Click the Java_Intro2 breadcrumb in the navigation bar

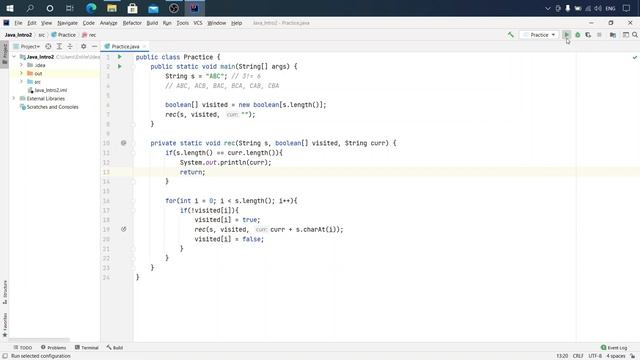18,35
